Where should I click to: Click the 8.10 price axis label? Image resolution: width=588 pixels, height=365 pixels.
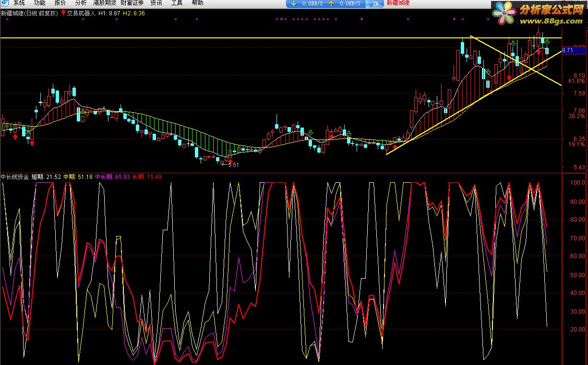pos(580,76)
